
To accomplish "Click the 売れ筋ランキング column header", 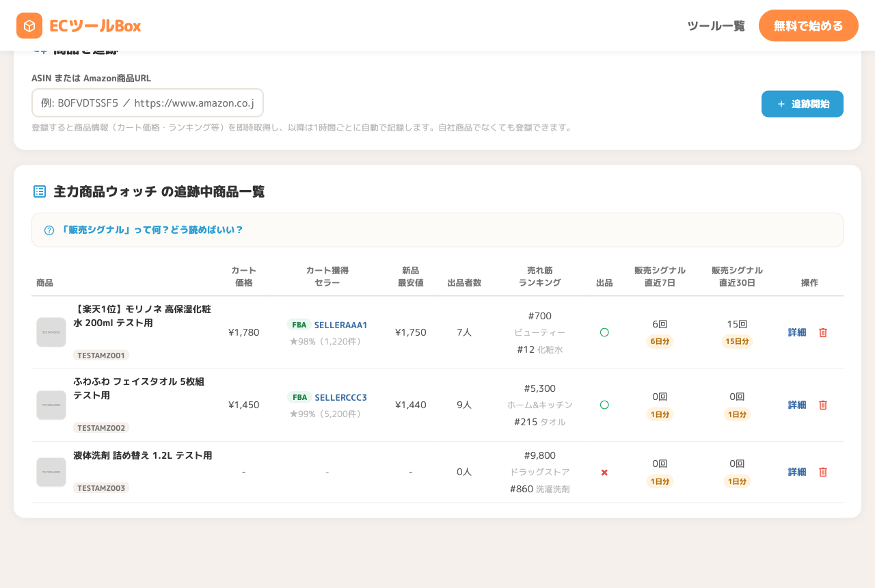I will pos(540,276).
